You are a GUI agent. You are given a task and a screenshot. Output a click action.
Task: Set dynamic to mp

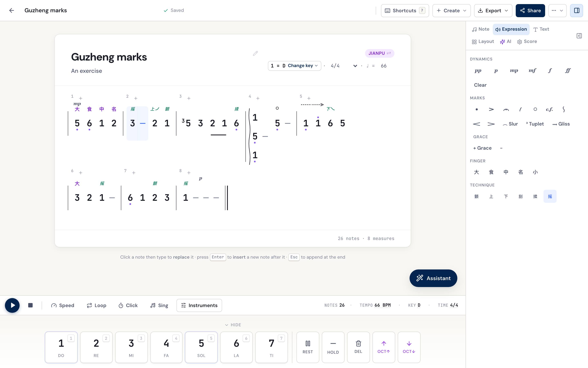[x=514, y=71]
